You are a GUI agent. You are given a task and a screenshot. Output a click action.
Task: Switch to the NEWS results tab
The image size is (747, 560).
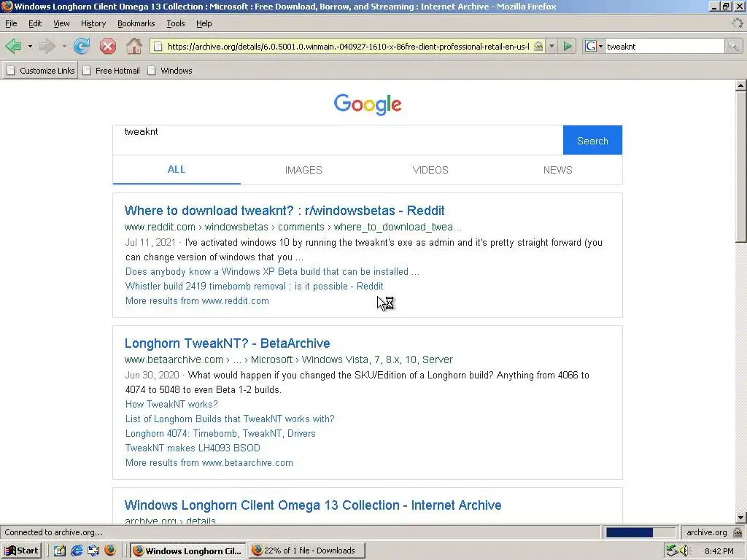tap(557, 170)
